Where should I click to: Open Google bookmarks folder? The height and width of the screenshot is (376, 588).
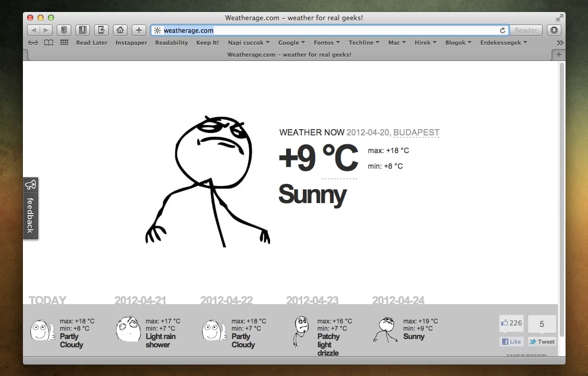coord(291,43)
